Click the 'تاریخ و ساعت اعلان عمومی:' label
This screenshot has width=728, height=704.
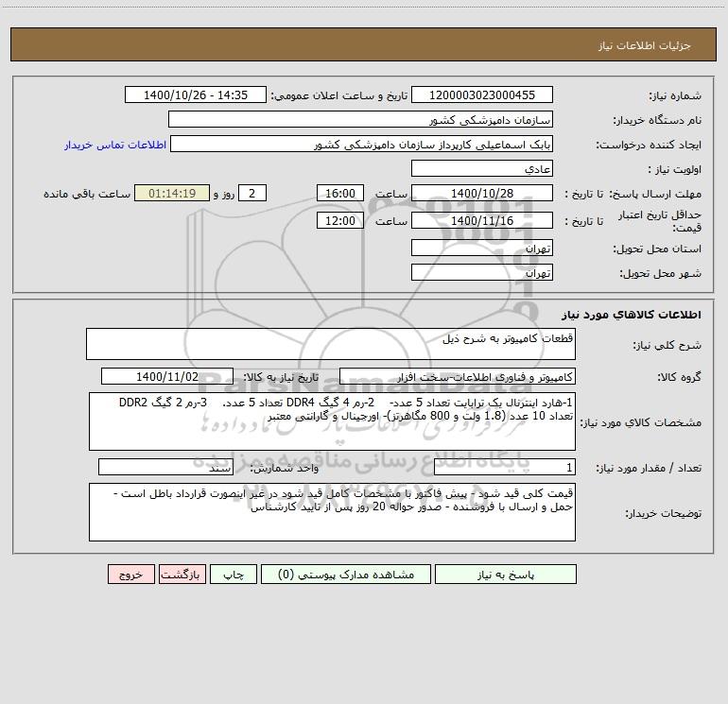(338, 95)
